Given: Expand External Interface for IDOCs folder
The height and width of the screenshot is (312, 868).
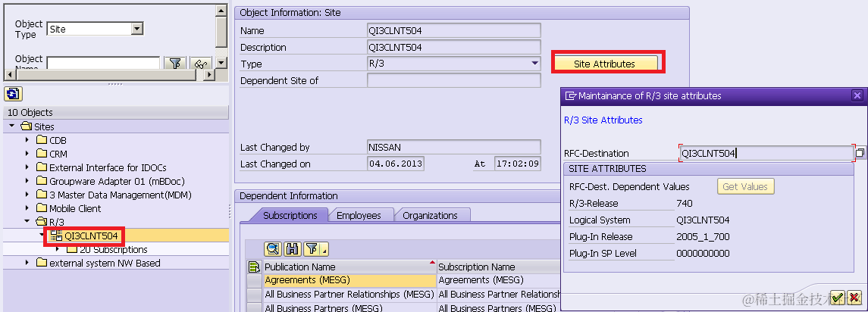Looking at the screenshot, I should 27,167.
